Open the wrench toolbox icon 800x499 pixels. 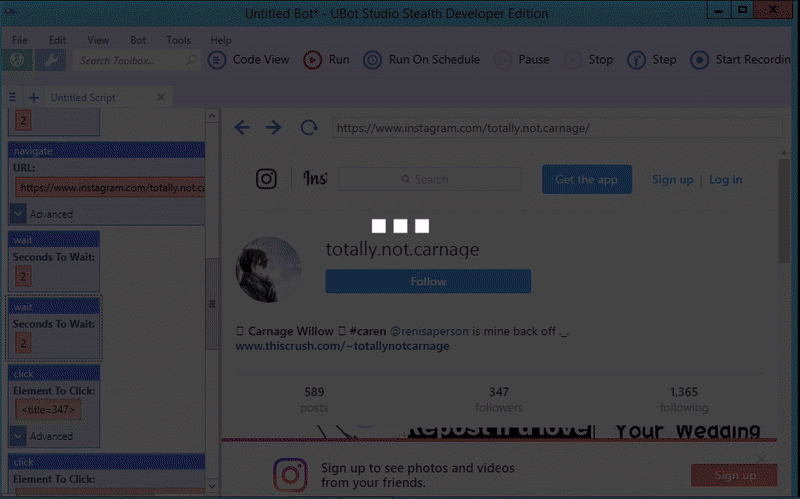coord(51,60)
